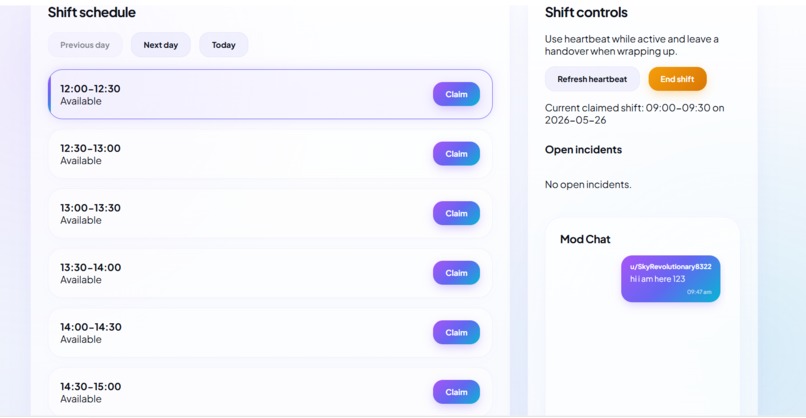Claim the 14:00–14:30 shift
Viewport: 806px width, 418px height.
pos(456,333)
